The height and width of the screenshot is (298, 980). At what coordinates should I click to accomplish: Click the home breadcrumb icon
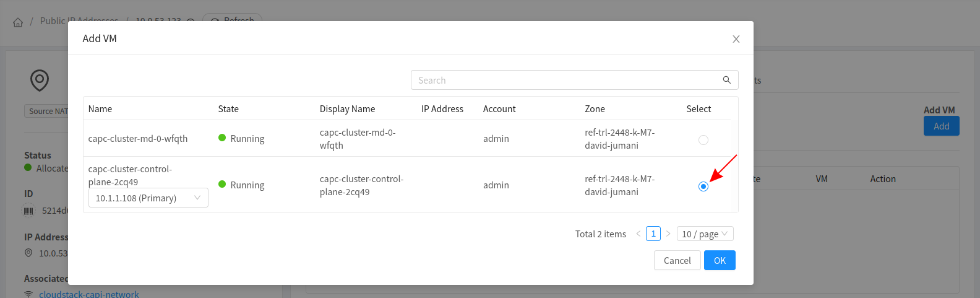coord(18,22)
